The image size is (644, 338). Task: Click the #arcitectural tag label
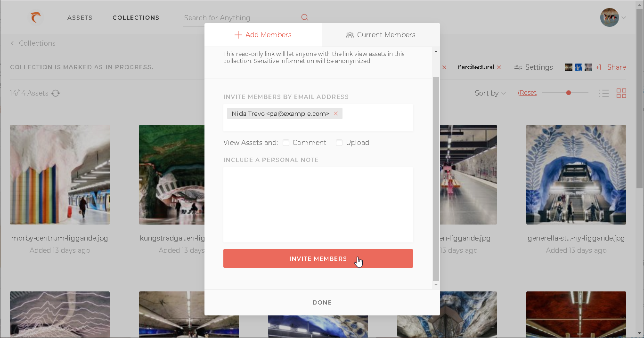point(476,67)
